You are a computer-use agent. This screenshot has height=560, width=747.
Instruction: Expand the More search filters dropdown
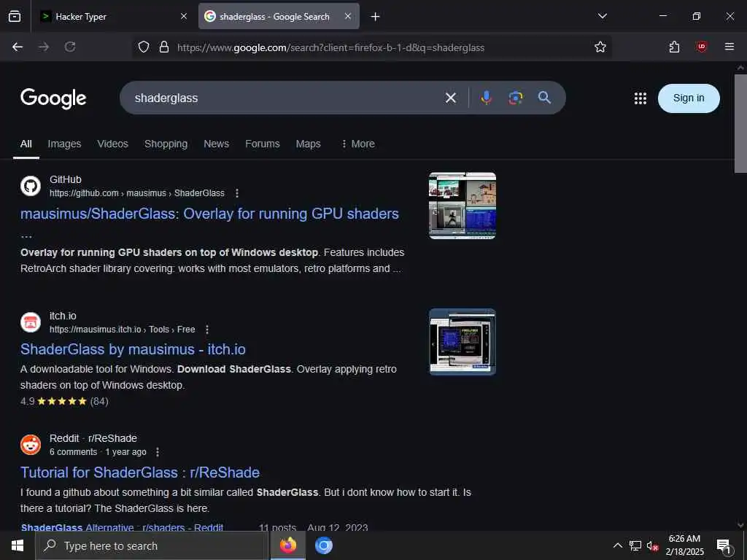click(x=358, y=144)
